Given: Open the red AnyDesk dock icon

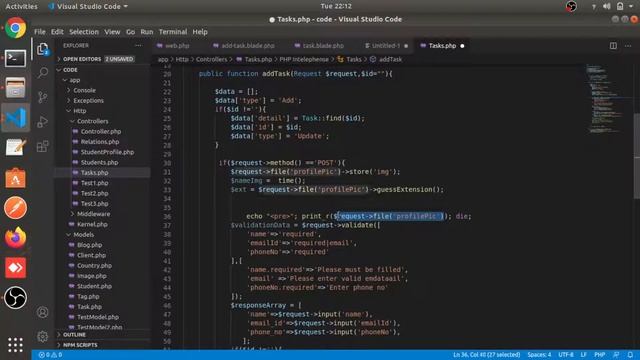Looking at the screenshot, I should click(x=16, y=268).
